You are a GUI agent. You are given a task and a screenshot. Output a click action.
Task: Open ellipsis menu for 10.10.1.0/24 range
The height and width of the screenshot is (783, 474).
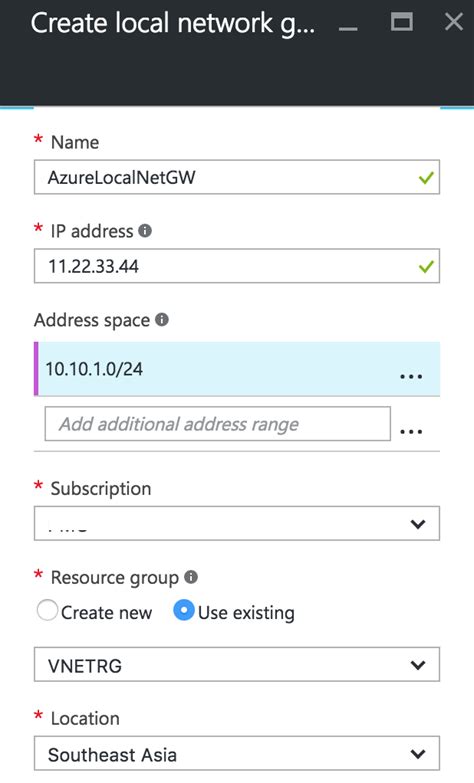click(411, 376)
